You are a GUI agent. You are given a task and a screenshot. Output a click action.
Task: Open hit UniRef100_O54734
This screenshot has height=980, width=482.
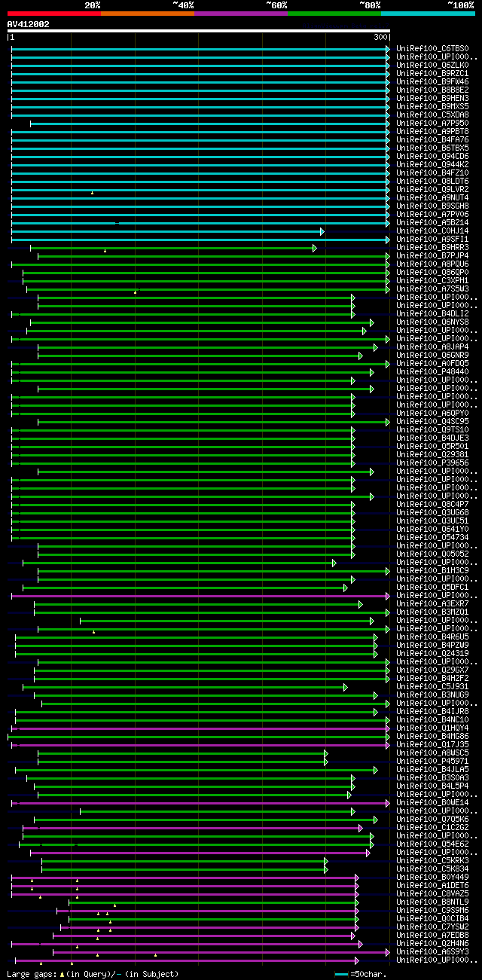pyautogui.click(x=432, y=538)
